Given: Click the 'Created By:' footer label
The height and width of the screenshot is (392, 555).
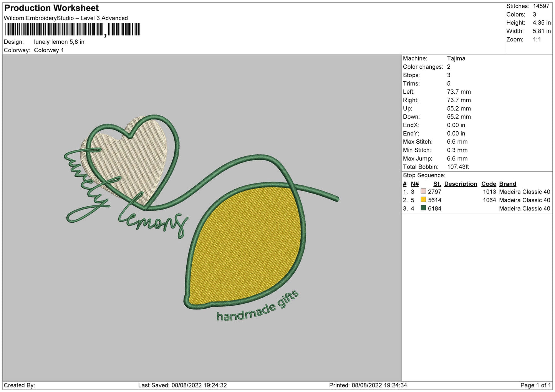Looking at the screenshot, I should click(19, 385).
